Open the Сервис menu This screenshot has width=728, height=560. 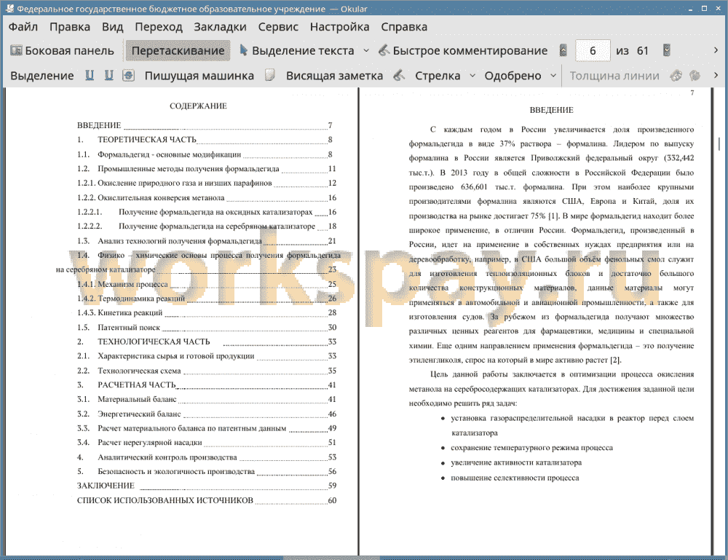tap(278, 27)
